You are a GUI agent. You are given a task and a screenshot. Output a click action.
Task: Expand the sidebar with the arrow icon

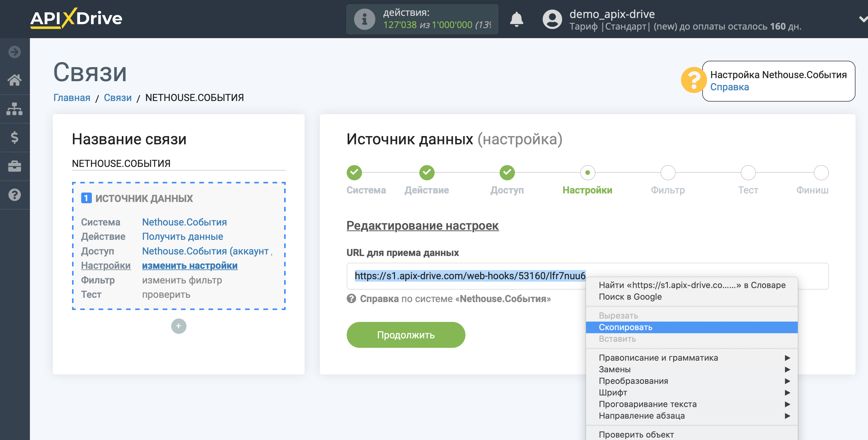(14, 52)
